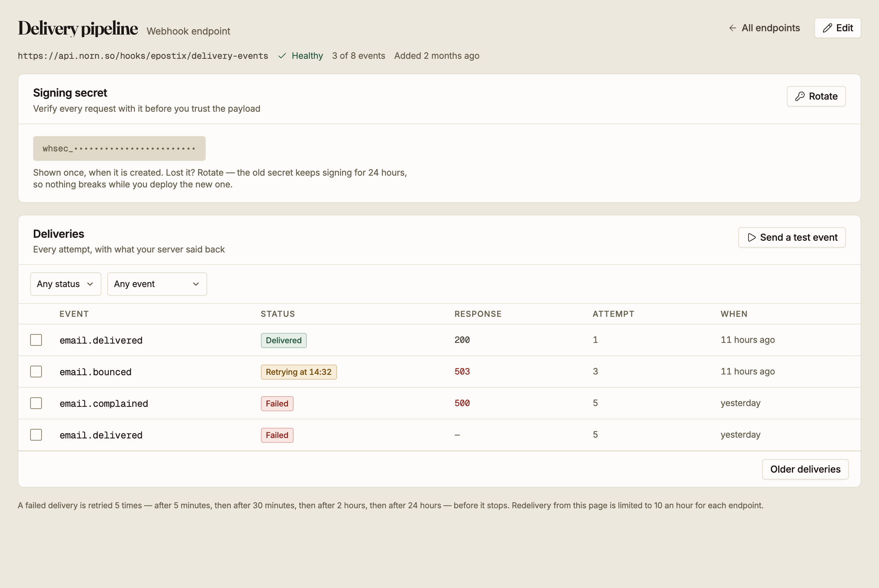
Task: Click the Added 2 months ago text
Action: click(437, 56)
